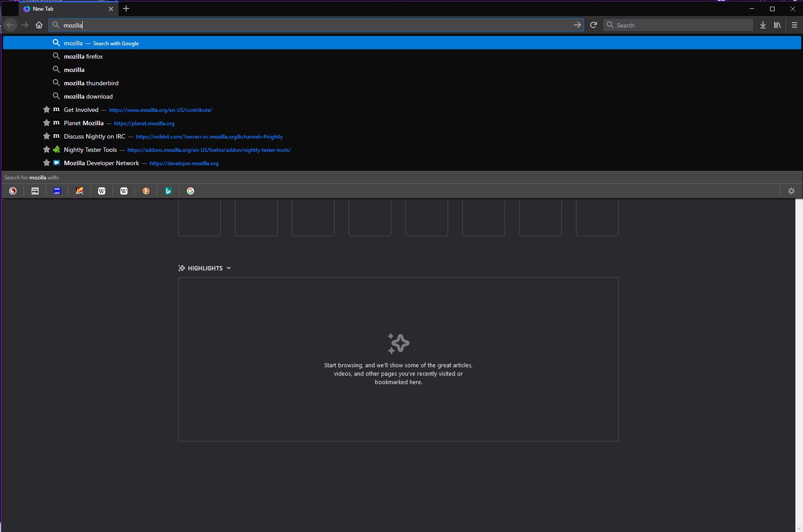Viewport: 803px width, 532px height.
Task: Click the scrollbar down arrow
Action: [799, 528]
